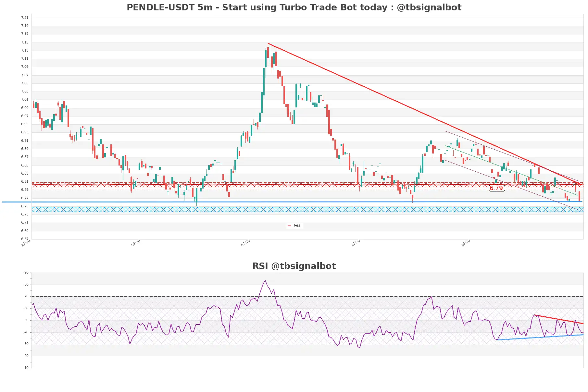Image resolution: width=588 pixels, height=392 pixels.
Task: Click the 6.75 price axis label
Action: click(25, 206)
